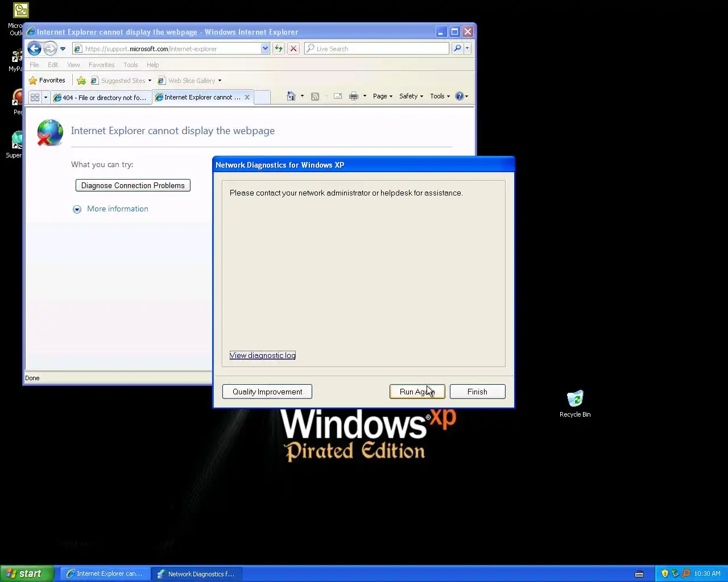Open the Tools menu in menu bar

click(131, 65)
